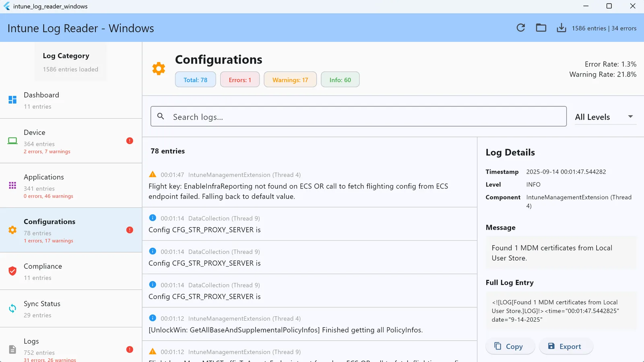
Task: Click the download icon in the header
Action: (x=561, y=28)
